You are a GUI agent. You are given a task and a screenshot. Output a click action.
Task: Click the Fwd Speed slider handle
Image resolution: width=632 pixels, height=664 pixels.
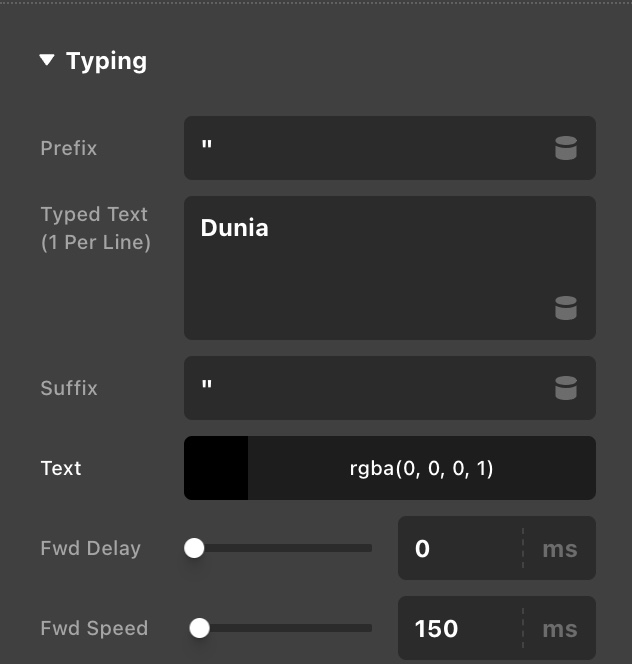(x=200, y=628)
